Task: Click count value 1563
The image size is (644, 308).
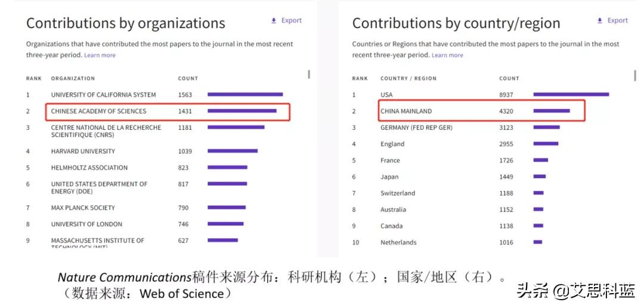Action: [185, 95]
